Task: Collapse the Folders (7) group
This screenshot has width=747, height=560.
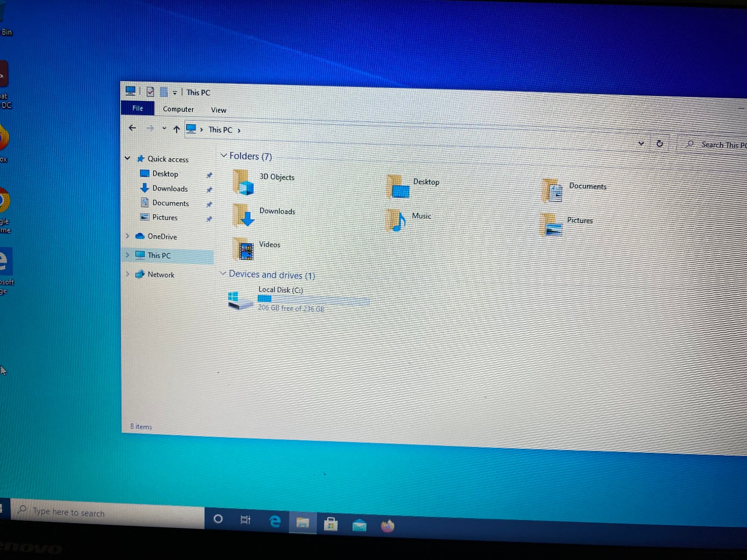Action: pos(224,155)
